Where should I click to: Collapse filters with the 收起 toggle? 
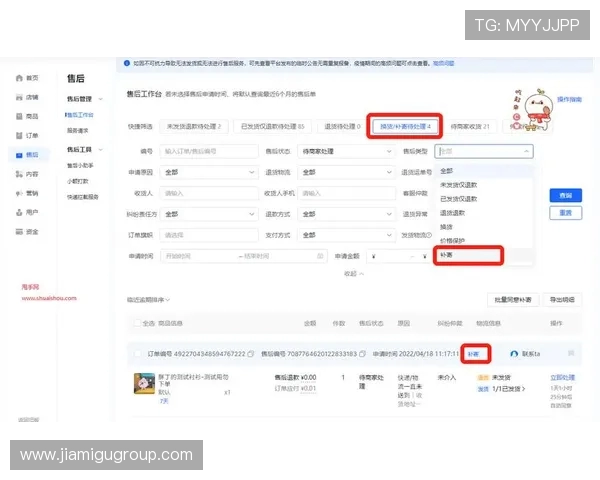tap(354, 273)
